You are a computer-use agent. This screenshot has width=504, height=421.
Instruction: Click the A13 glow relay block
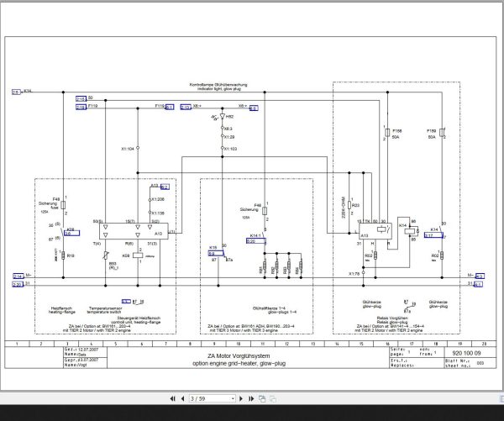pos(375,231)
